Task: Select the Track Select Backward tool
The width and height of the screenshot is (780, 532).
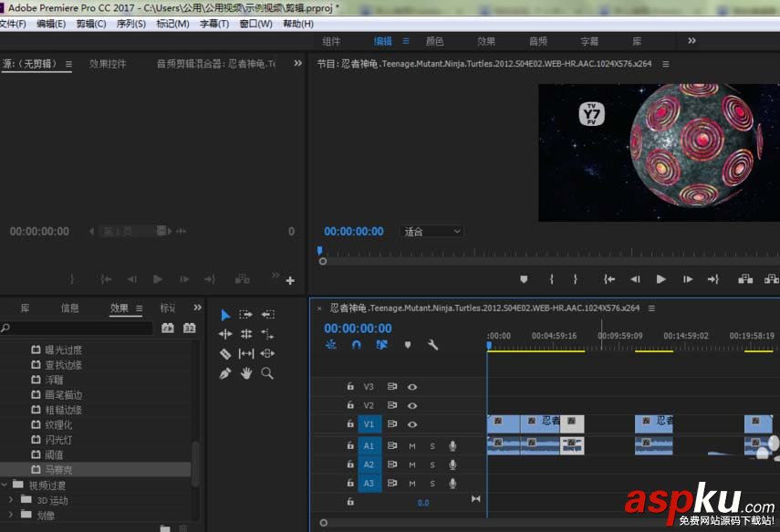Action: (267, 315)
